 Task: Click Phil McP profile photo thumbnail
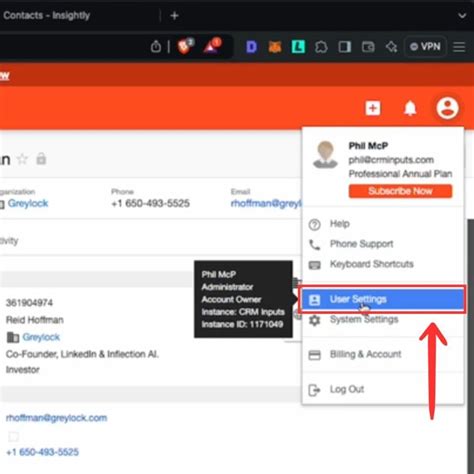click(325, 154)
